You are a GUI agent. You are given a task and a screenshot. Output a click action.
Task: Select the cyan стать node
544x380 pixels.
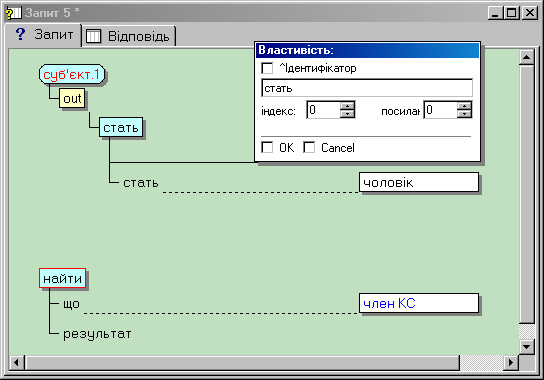(x=121, y=127)
